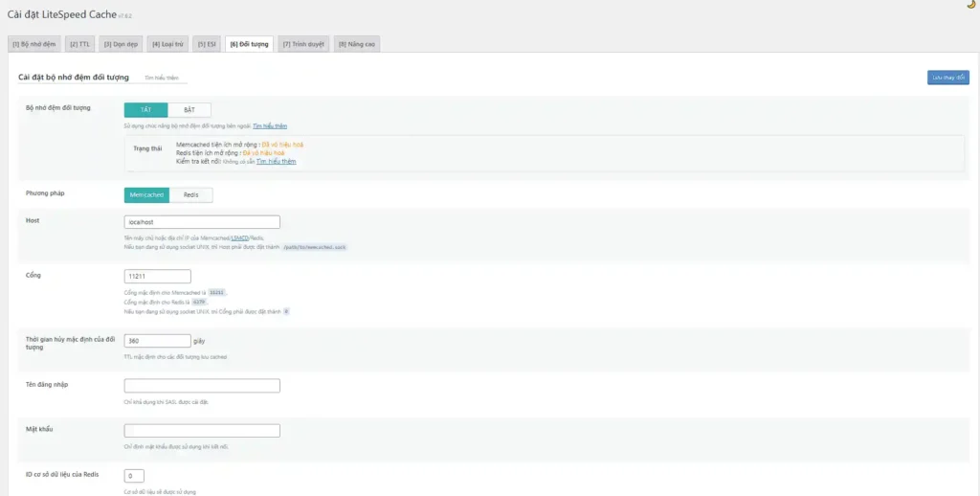The width and height of the screenshot is (980, 496).
Task: Turn object cache BẬT
Action: point(189,110)
